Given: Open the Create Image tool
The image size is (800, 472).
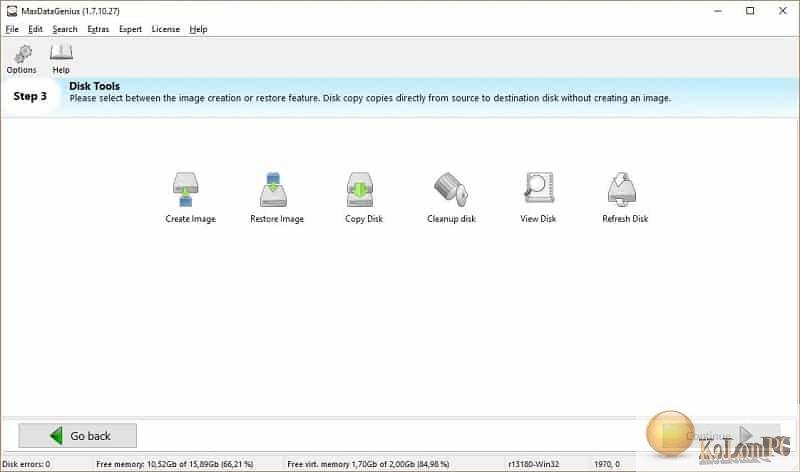Looking at the screenshot, I should 190,197.
